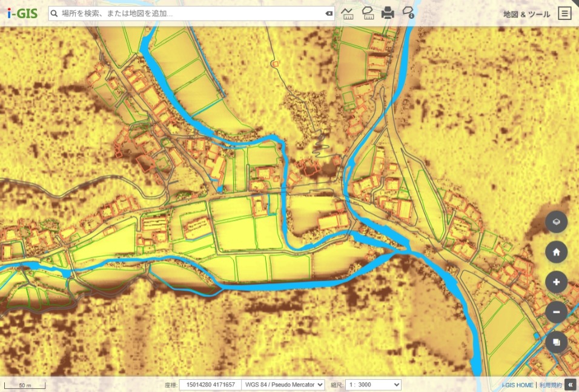Screen dimensions: 579x392
Task: Open the hamburger menu icon
Action: [x=564, y=13]
